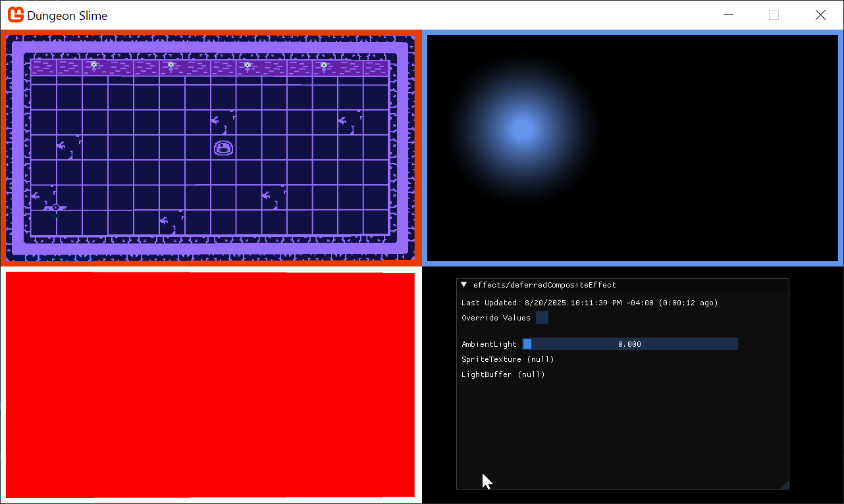Minimize the Dungeon Slime window
844x504 pixels.
tap(727, 15)
